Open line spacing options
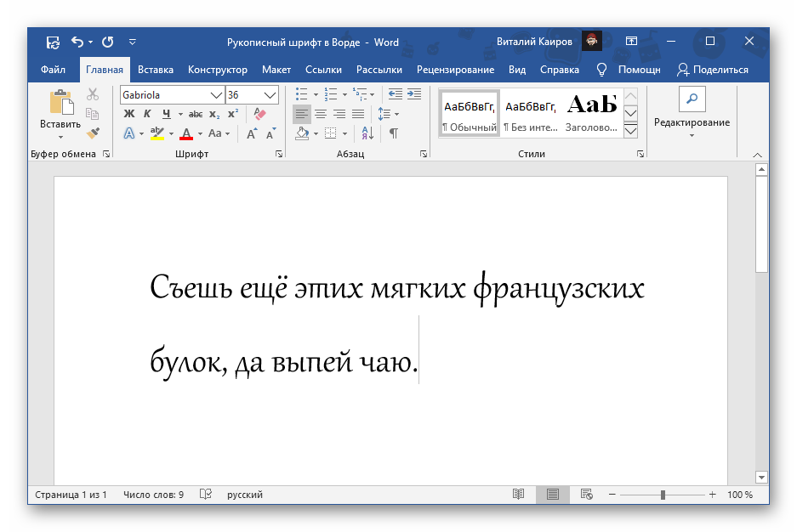This screenshot has width=797, height=532. point(389,114)
